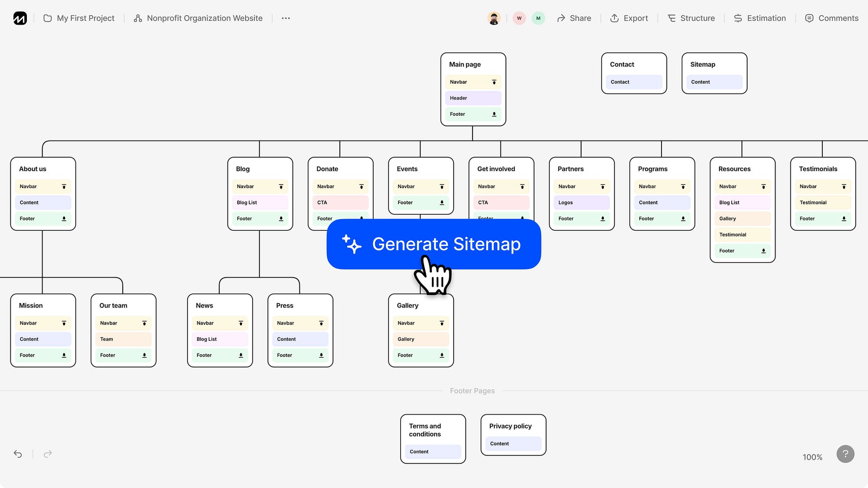The width and height of the screenshot is (868, 488).
Task: Select the Header block in Main page
Action: pos(473,98)
